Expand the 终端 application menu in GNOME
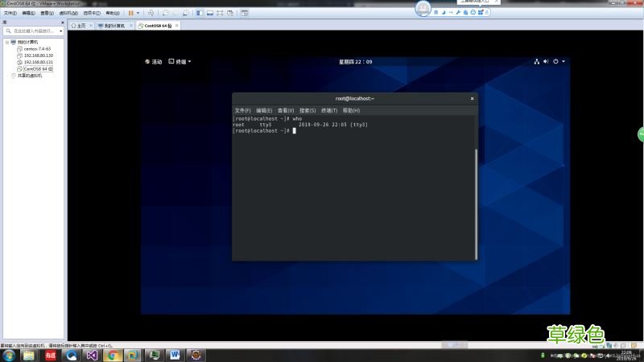The width and height of the screenshot is (644, 362). [181, 61]
